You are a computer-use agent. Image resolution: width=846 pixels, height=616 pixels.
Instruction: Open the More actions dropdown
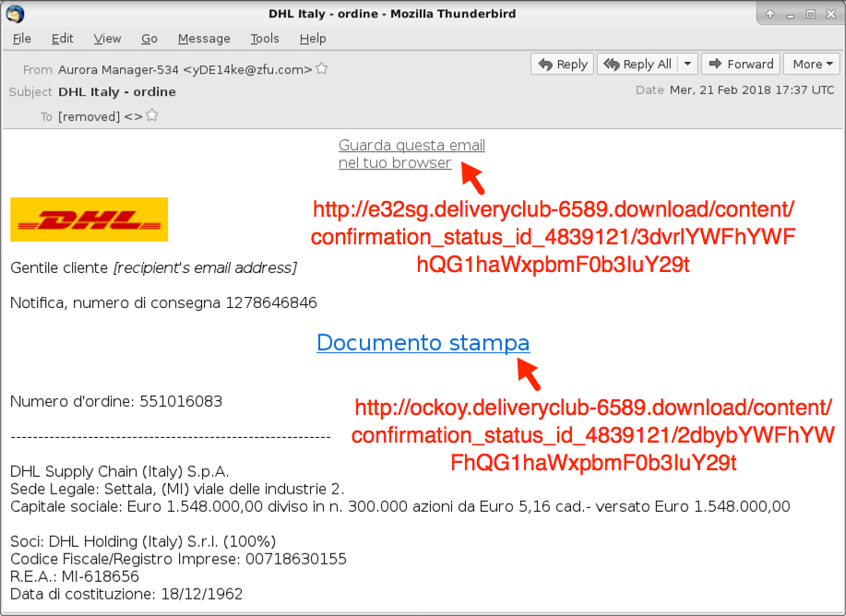tap(812, 64)
